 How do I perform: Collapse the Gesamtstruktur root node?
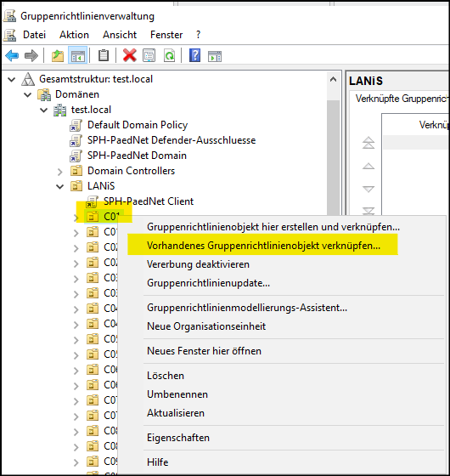(12, 80)
